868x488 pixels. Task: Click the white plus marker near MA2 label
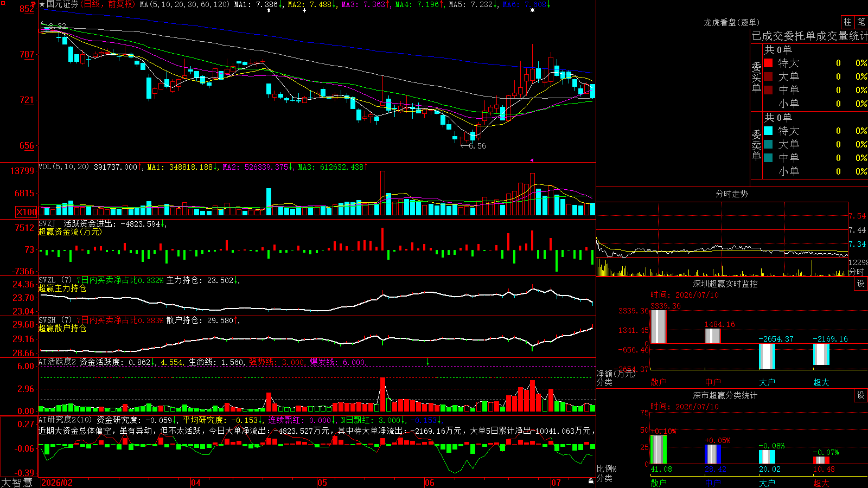tap(304, 10)
